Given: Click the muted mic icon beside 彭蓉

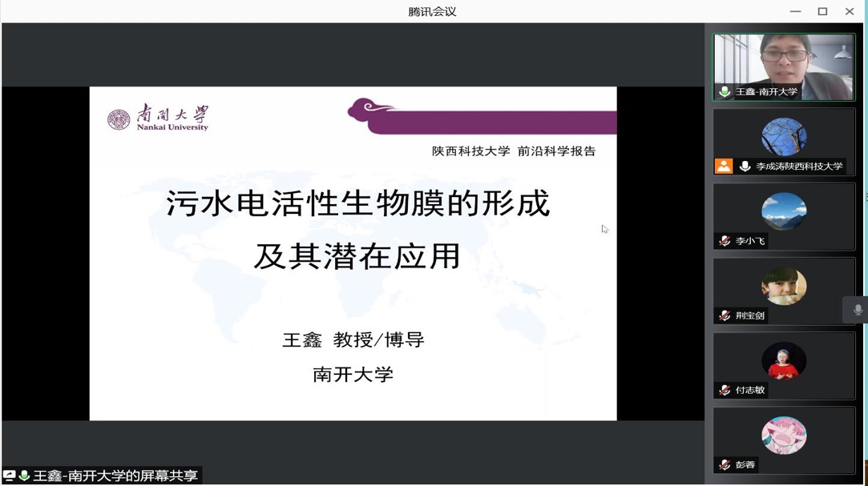Looking at the screenshot, I should pos(725,464).
